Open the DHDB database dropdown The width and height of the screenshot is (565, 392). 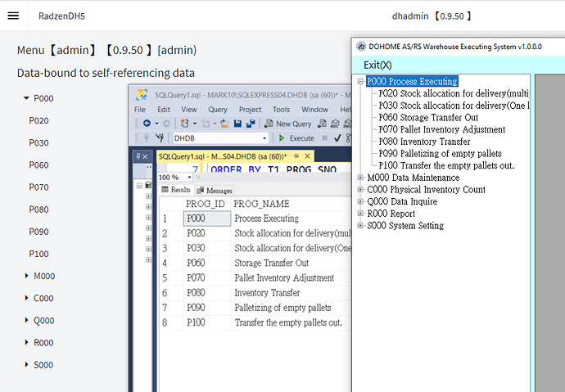coord(264,137)
